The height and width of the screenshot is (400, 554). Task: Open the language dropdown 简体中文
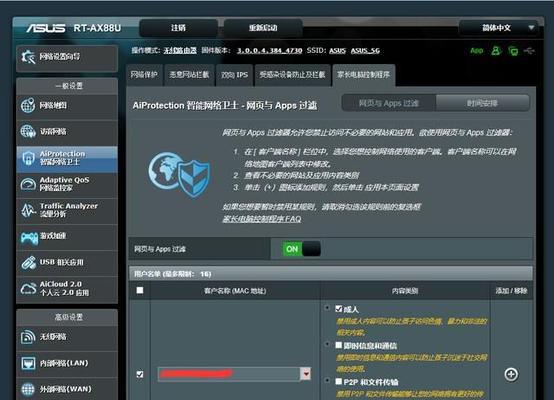point(499,28)
